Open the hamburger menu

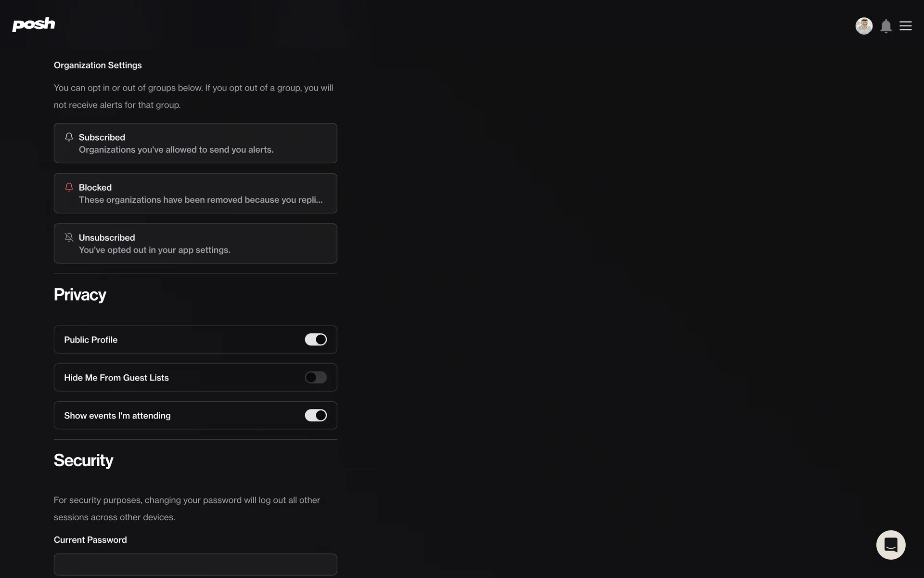(905, 26)
